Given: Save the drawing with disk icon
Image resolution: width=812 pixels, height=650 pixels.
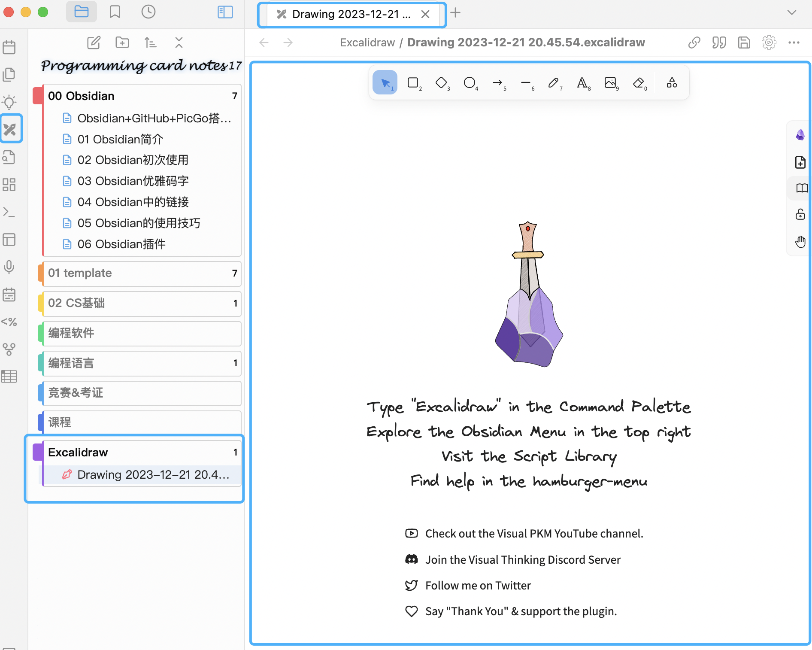Looking at the screenshot, I should point(744,43).
